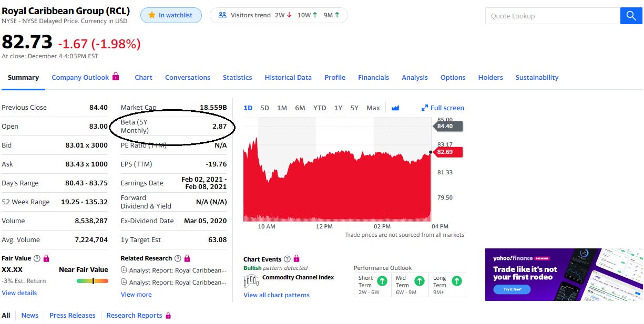
Task: Click the Company Outlook premium lock icon
Action: tap(116, 76)
